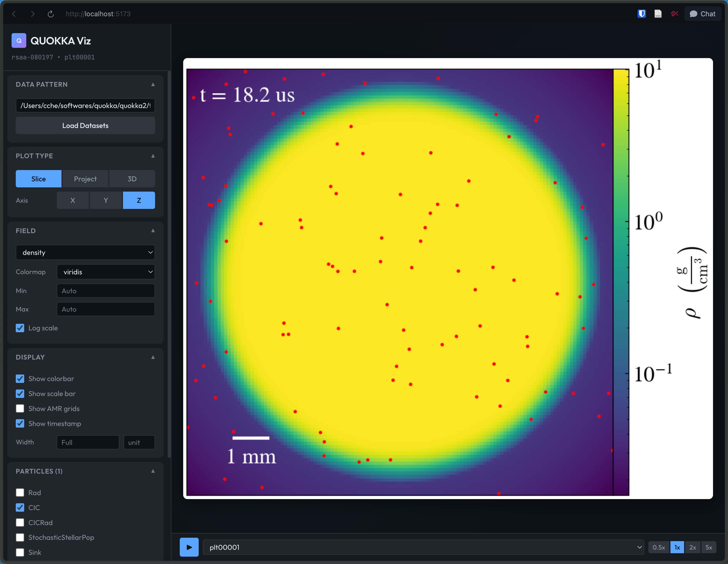Set playback speed to 2x
This screenshot has width=728, height=564.
[x=692, y=547]
